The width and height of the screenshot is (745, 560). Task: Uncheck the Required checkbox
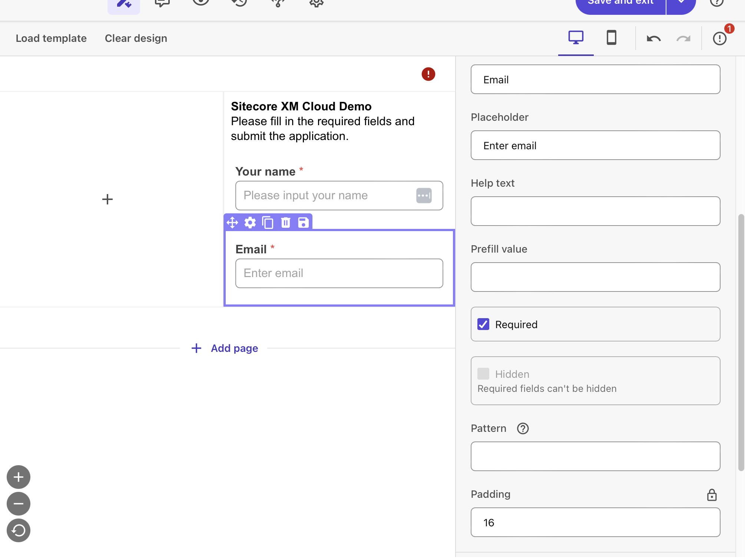483,324
